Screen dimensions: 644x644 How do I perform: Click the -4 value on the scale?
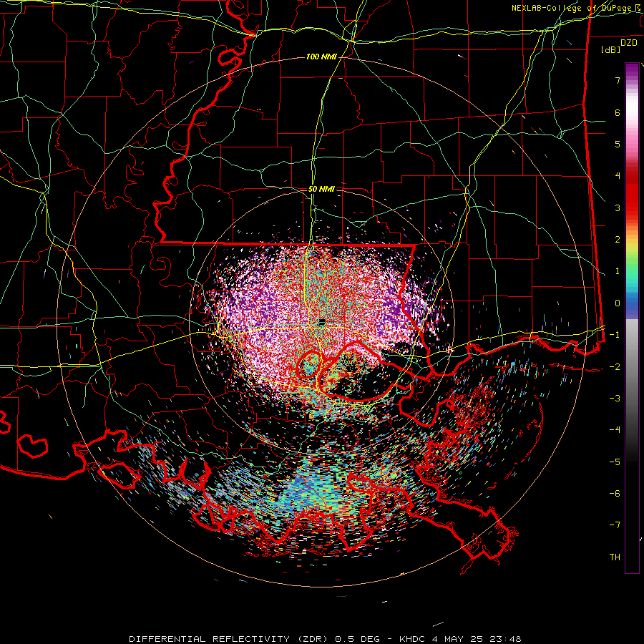pyautogui.click(x=615, y=429)
